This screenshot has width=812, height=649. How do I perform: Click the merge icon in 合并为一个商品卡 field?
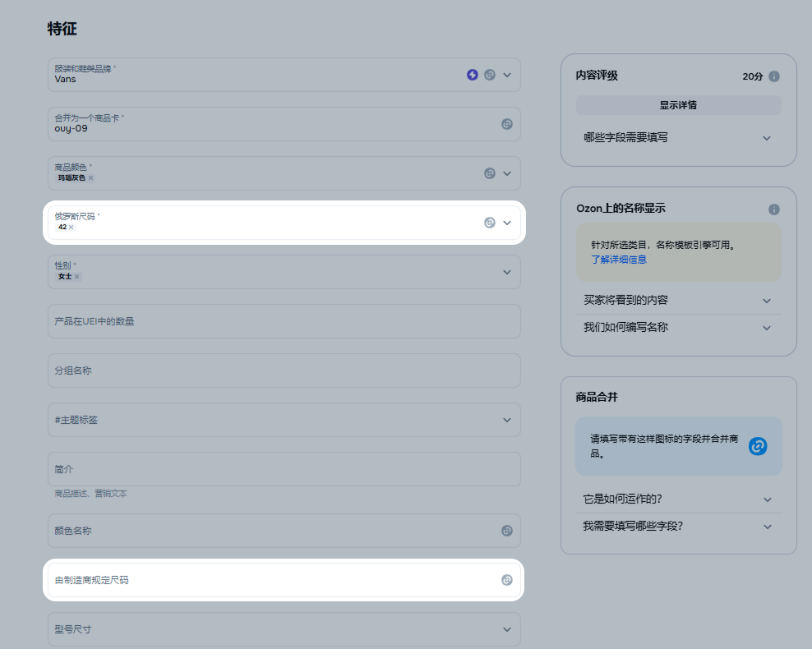click(x=507, y=124)
